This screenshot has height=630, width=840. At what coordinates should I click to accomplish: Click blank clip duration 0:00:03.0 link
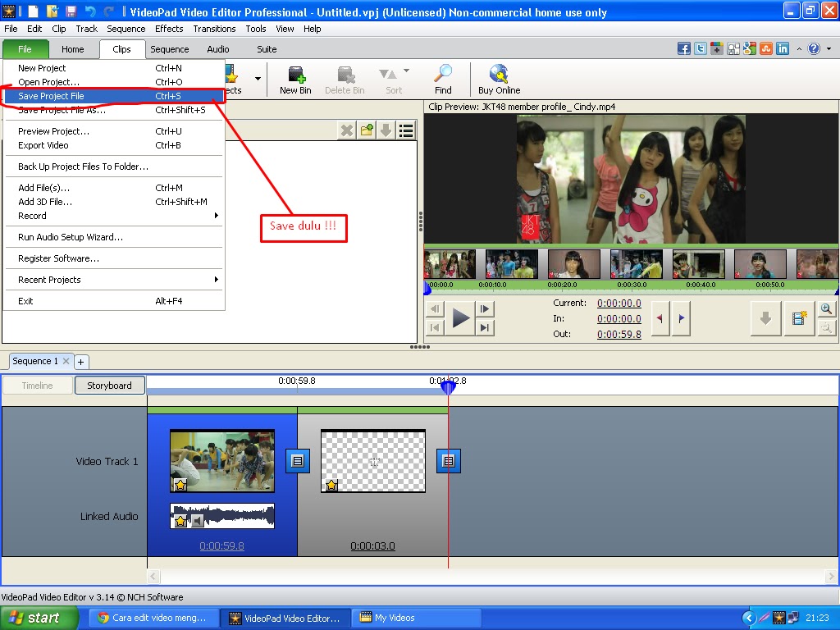click(373, 546)
